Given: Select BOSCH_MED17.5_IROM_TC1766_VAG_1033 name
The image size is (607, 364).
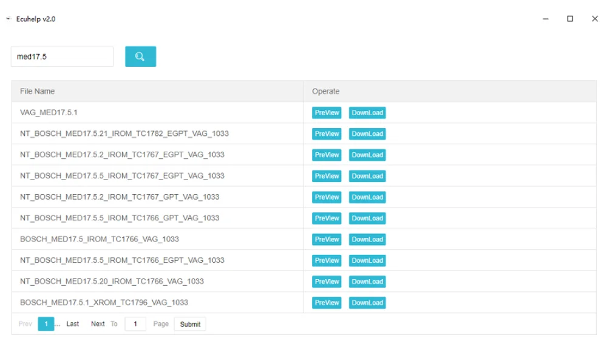Looking at the screenshot, I should pos(100,239).
